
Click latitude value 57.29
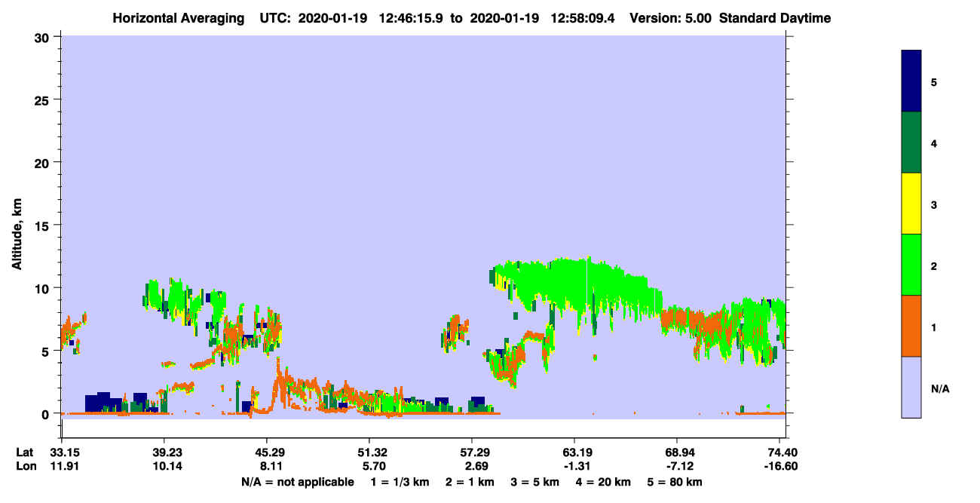472,452
